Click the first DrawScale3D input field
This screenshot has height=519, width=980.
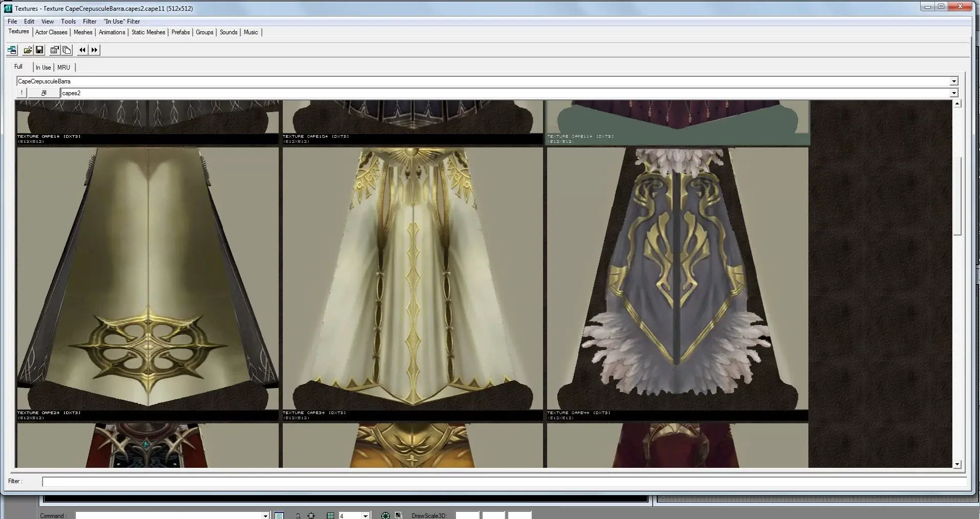coord(467,515)
